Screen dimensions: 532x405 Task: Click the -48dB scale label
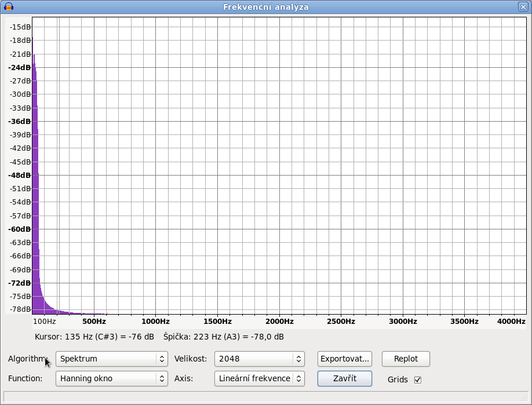coord(19,176)
